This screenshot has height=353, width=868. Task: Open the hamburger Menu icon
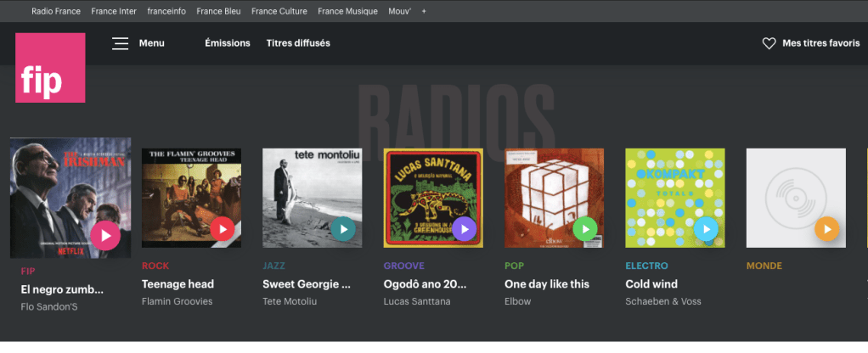[121, 43]
